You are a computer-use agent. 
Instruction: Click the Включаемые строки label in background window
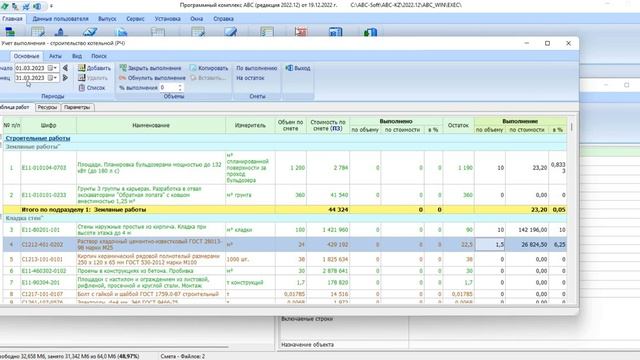tap(307, 319)
